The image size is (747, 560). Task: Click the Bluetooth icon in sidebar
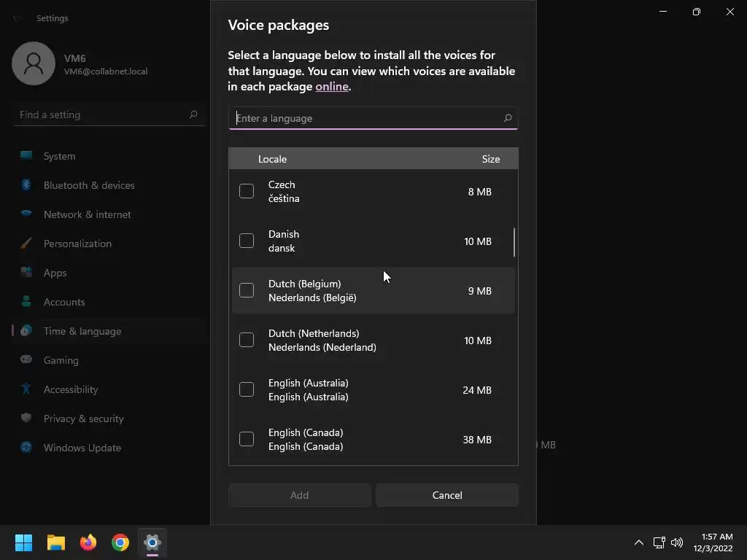26,184
